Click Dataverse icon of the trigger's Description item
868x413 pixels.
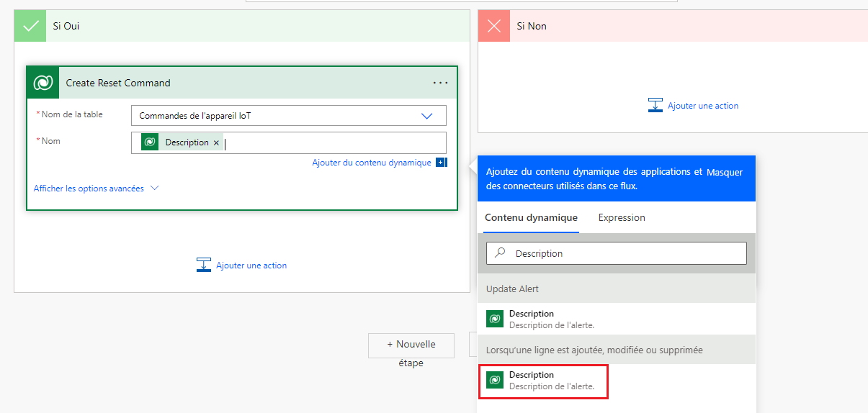coord(495,380)
